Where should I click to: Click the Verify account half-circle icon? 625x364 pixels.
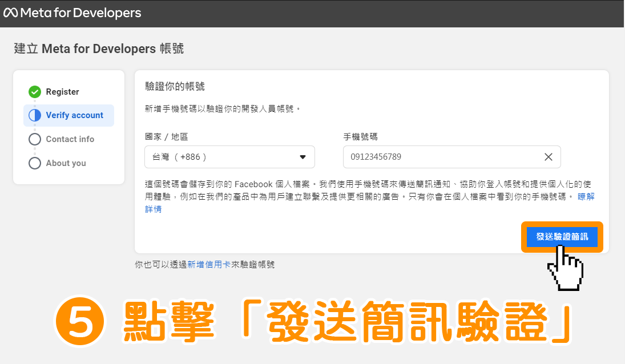pos(35,115)
